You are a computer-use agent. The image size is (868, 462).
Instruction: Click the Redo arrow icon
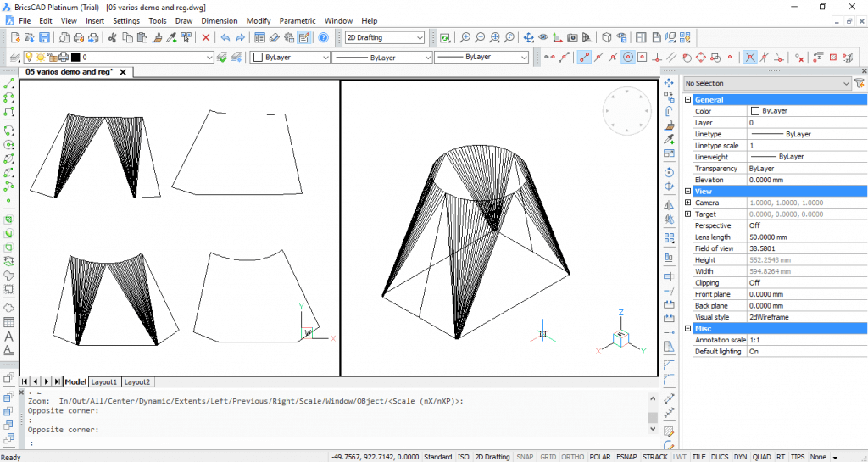[x=240, y=37]
